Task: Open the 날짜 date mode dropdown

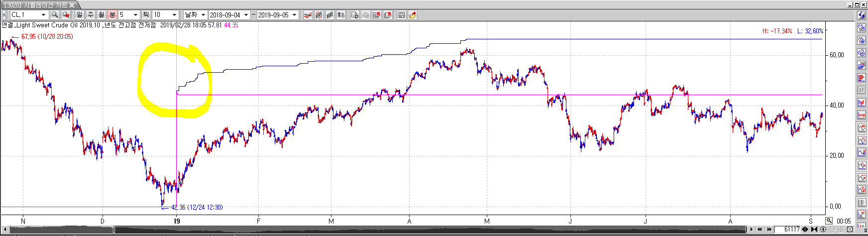Action: coord(203,15)
